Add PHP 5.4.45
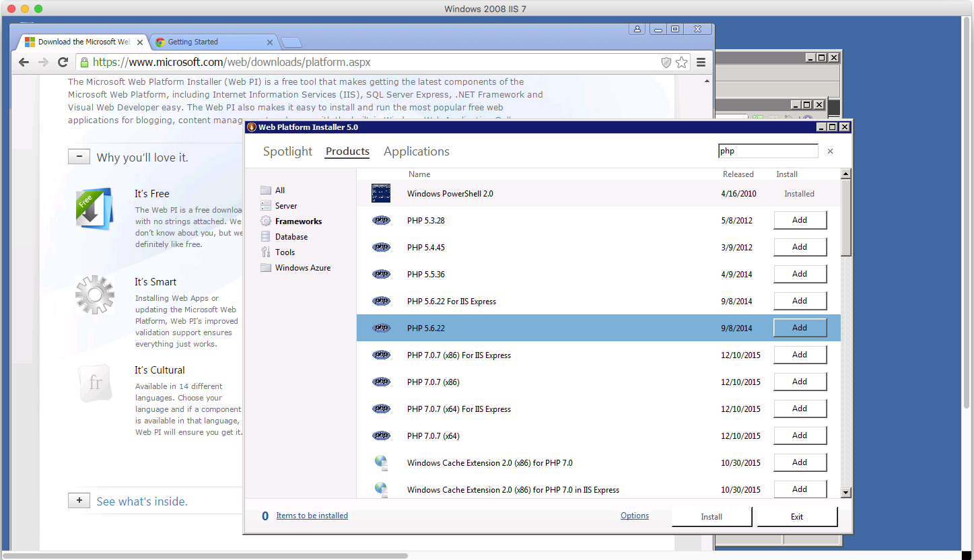Image resolution: width=974 pixels, height=560 pixels. click(x=800, y=247)
